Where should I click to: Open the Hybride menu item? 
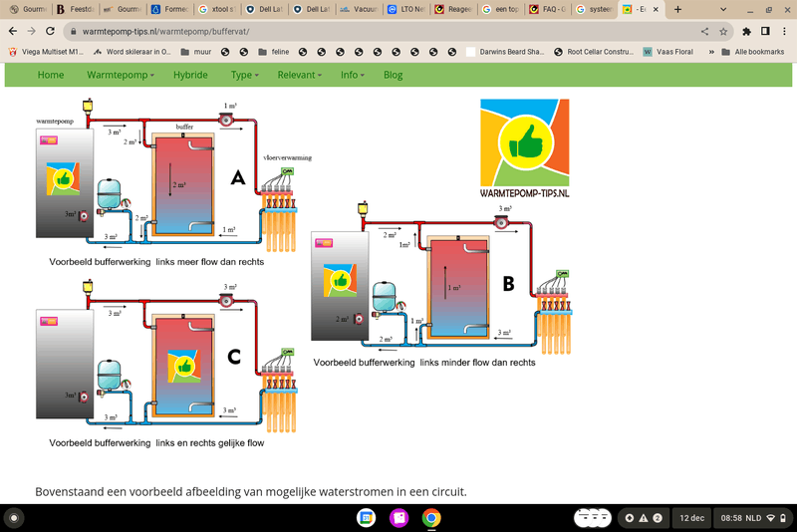pos(190,75)
